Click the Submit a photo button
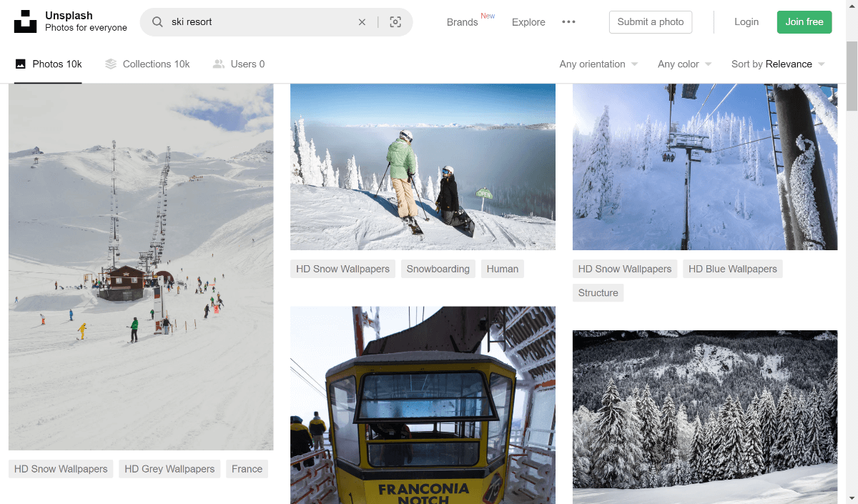The width and height of the screenshot is (858, 504). [x=651, y=21]
